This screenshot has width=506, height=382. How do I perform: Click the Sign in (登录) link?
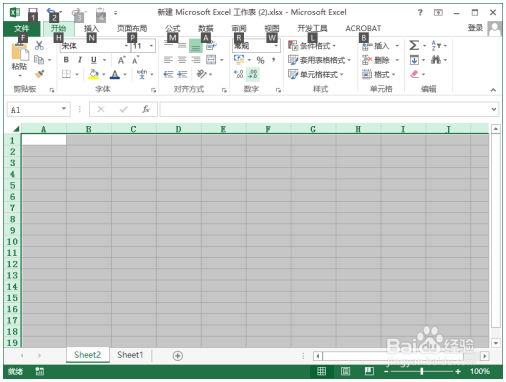(475, 28)
